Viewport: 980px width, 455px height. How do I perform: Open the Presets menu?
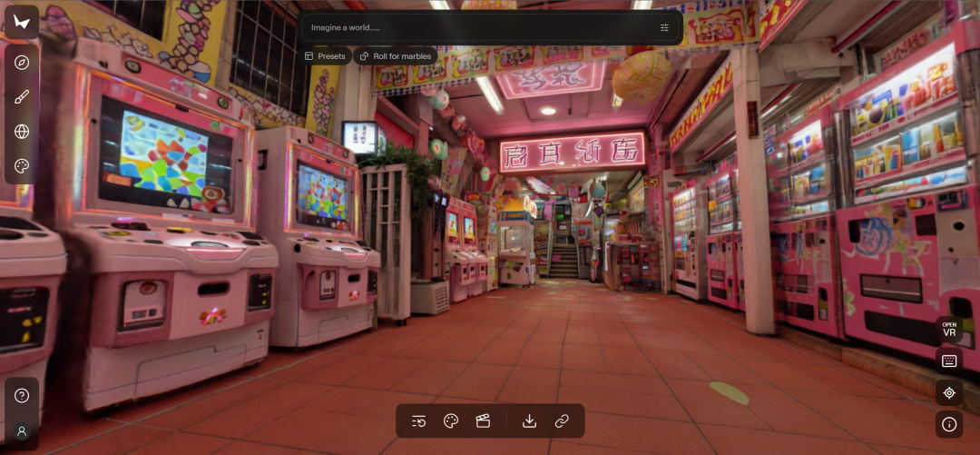pyautogui.click(x=326, y=56)
